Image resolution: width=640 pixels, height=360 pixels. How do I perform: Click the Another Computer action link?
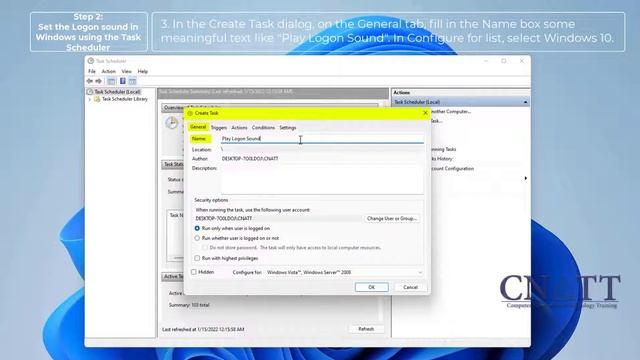(451, 111)
